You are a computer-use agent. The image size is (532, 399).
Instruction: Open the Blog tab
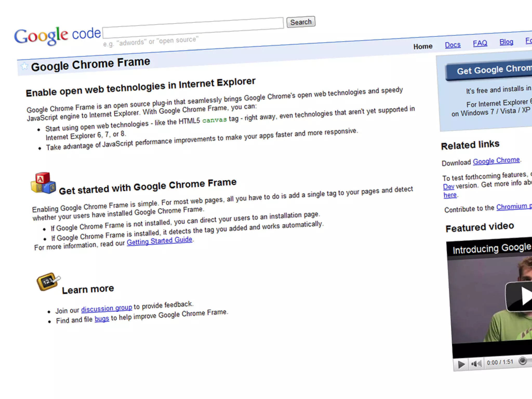[506, 42]
